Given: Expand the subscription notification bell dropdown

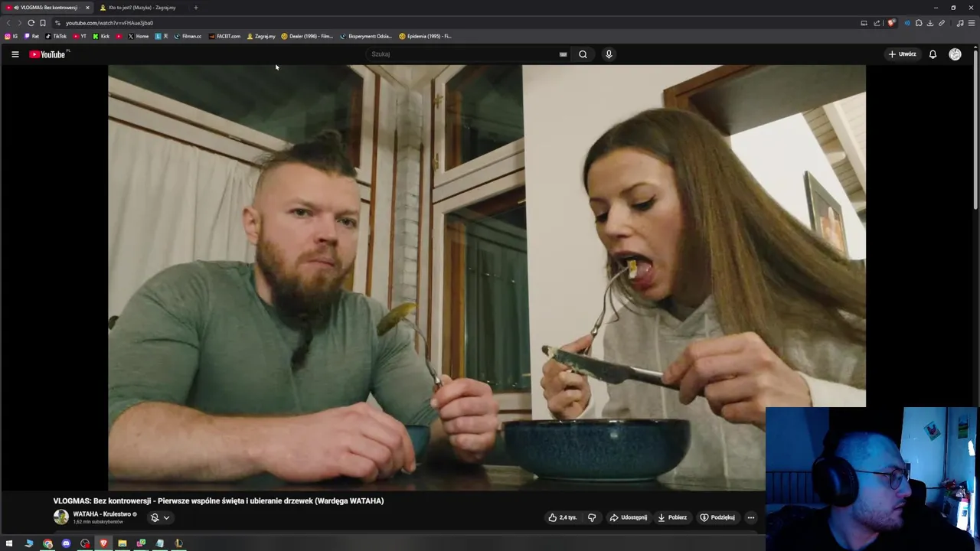Looking at the screenshot, I should point(160,517).
